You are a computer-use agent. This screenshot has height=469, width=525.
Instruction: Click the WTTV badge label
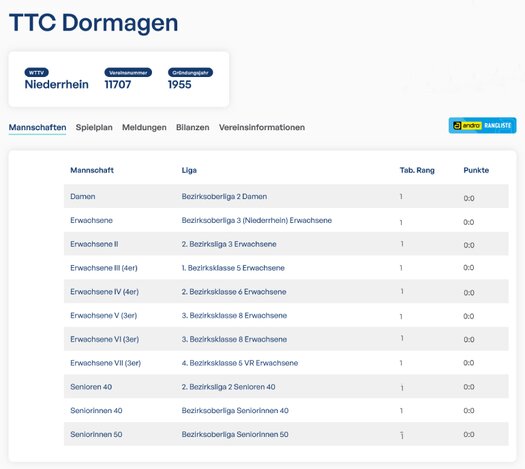click(36, 72)
